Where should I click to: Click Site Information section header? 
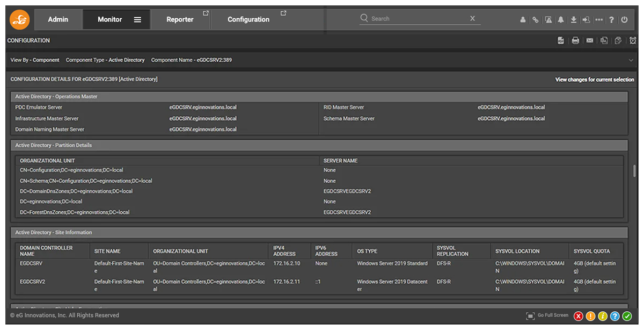pos(319,233)
